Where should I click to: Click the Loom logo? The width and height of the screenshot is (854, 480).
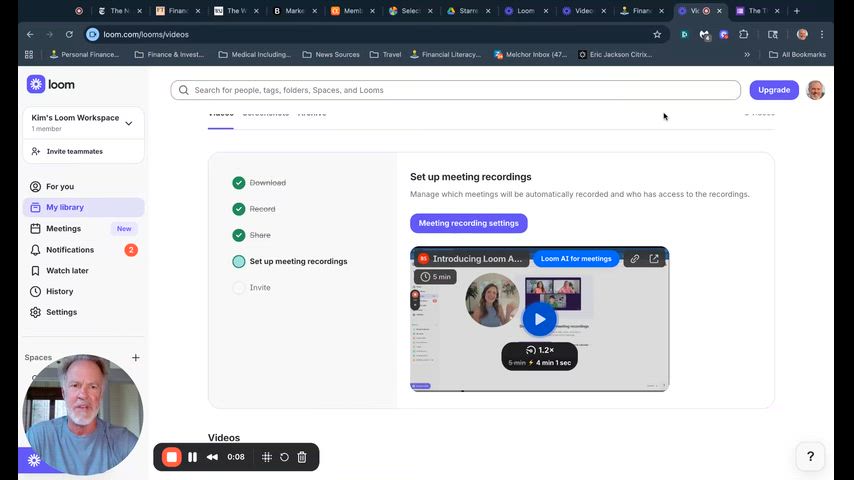(51, 84)
